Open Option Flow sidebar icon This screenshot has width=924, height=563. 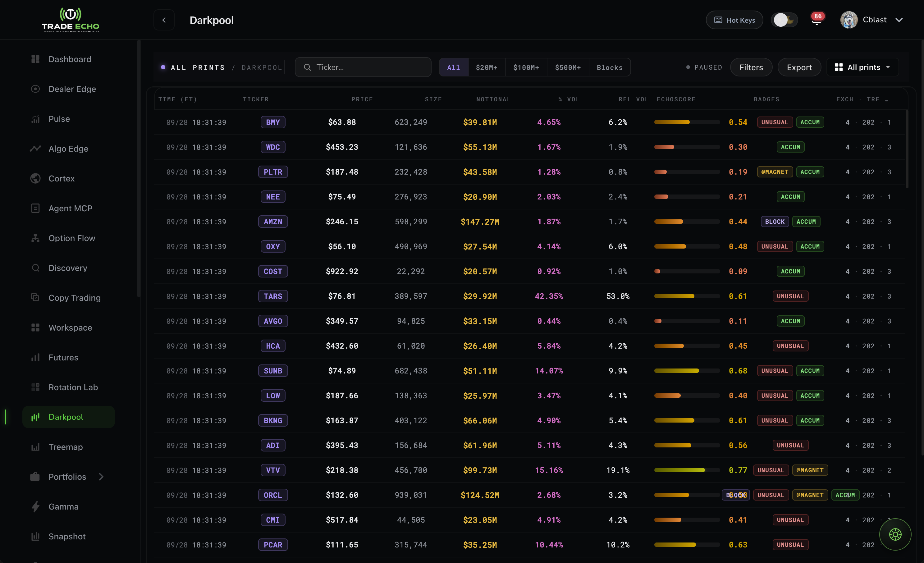(x=35, y=238)
